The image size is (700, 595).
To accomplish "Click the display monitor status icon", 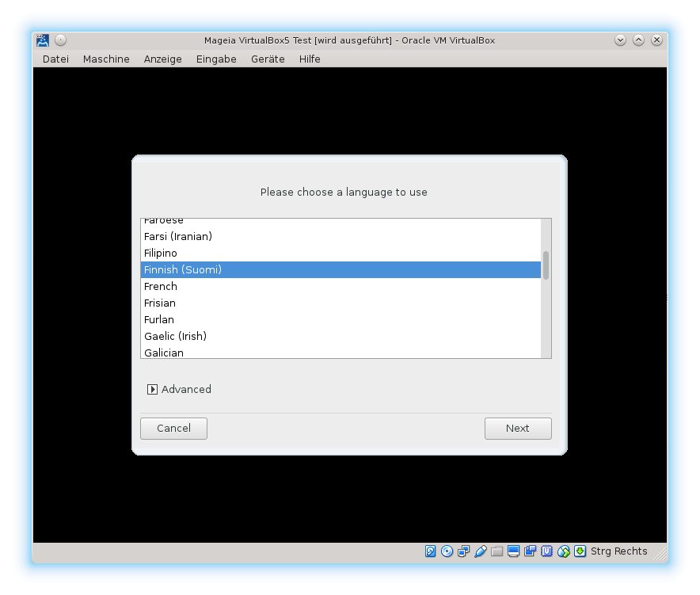I will point(513,551).
